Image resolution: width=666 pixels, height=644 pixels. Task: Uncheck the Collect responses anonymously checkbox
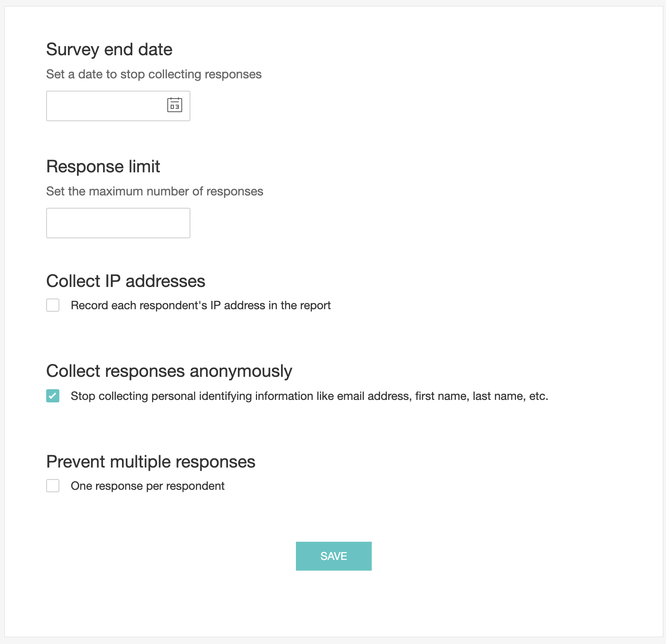pos(53,396)
